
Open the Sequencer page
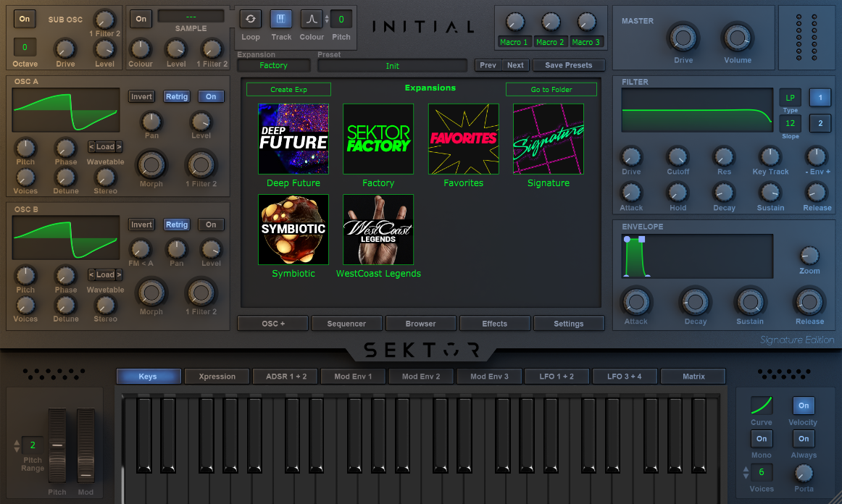click(346, 324)
